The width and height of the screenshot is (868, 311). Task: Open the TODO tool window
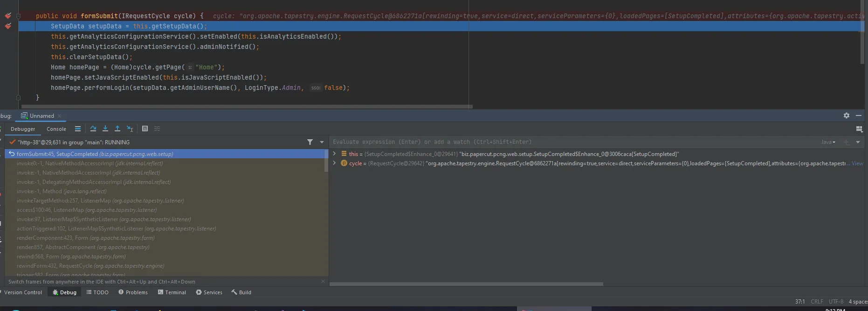(97, 292)
